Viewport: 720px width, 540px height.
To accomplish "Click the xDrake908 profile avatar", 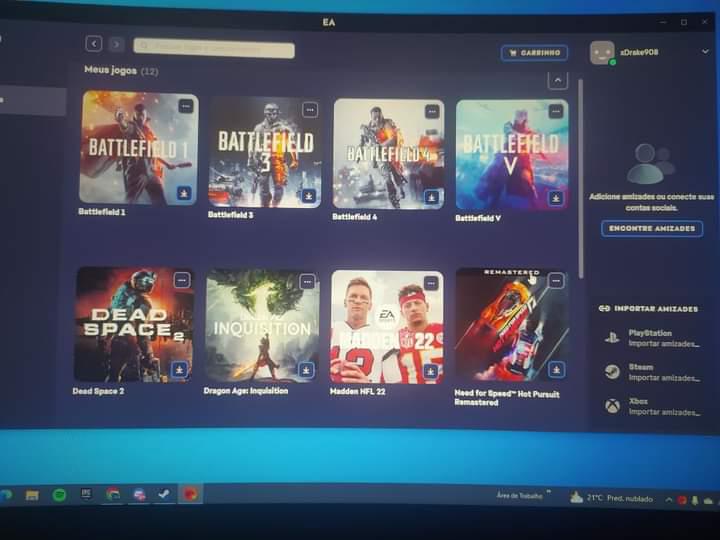I will [602, 53].
